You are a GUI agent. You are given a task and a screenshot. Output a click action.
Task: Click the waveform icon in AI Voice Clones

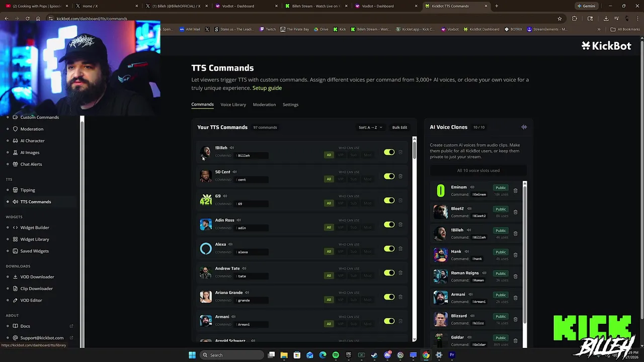pyautogui.click(x=524, y=127)
